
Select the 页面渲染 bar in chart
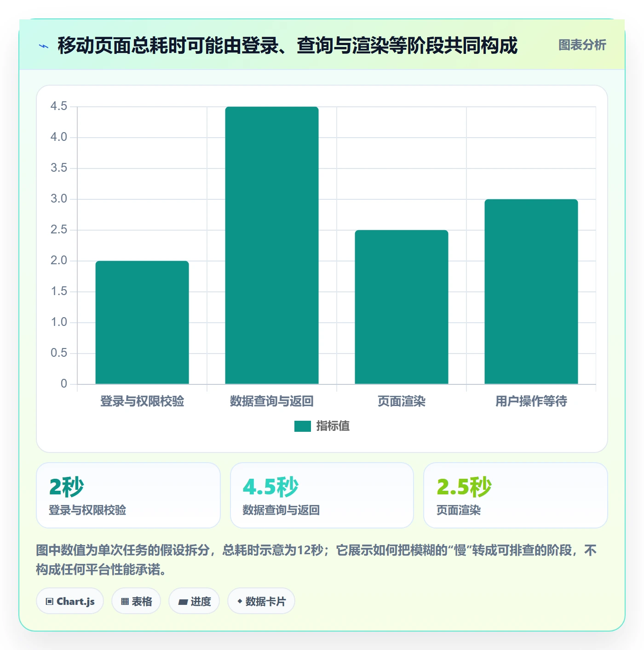(x=402, y=307)
